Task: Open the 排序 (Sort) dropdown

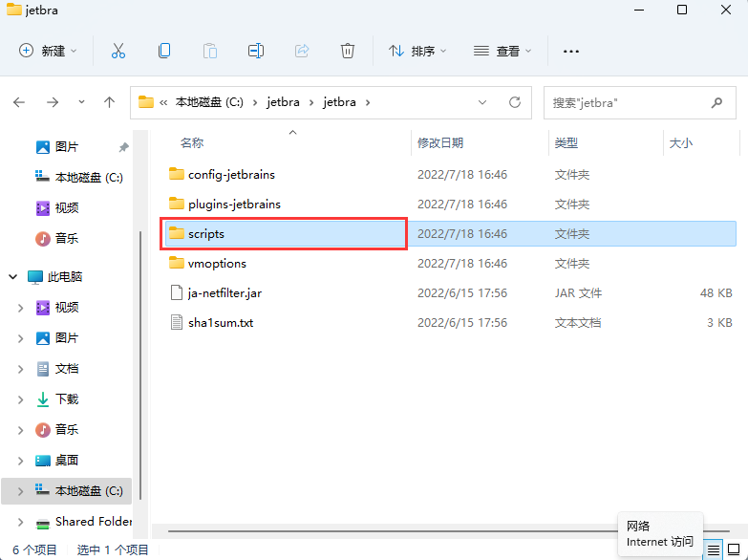Action: pyautogui.click(x=417, y=51)
